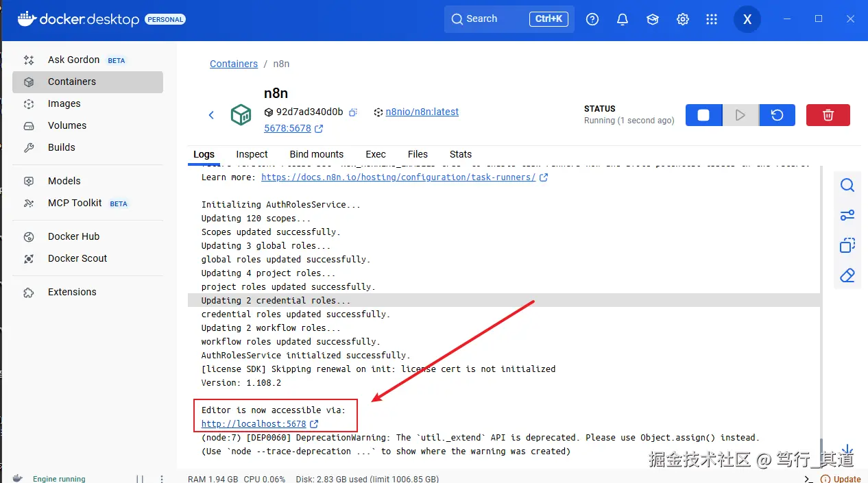Click the log scrollbar thumb

pyautogui.click(x=821, y=452)
